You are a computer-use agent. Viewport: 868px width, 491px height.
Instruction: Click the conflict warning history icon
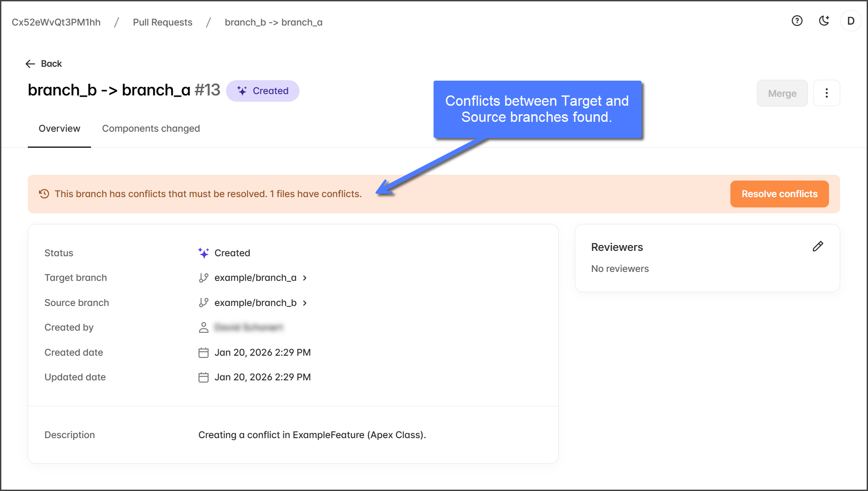44,194
